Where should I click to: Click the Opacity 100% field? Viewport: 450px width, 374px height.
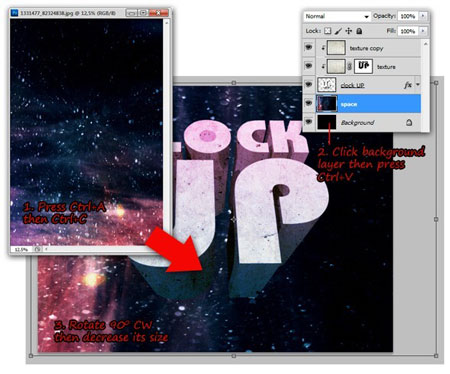coord(408,16)
